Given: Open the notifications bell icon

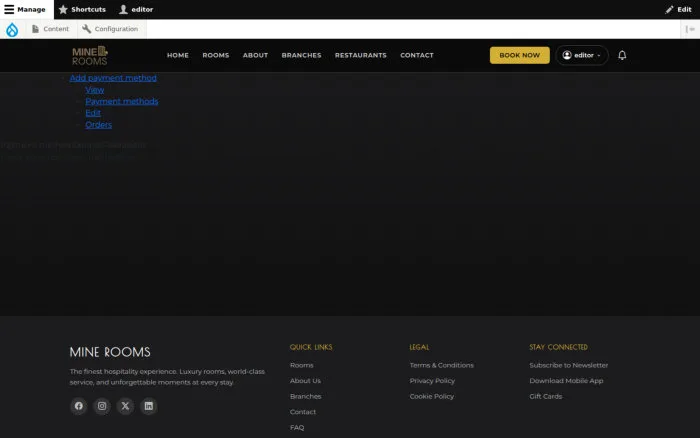Looking at the screenshot, I should click(622, 55).
